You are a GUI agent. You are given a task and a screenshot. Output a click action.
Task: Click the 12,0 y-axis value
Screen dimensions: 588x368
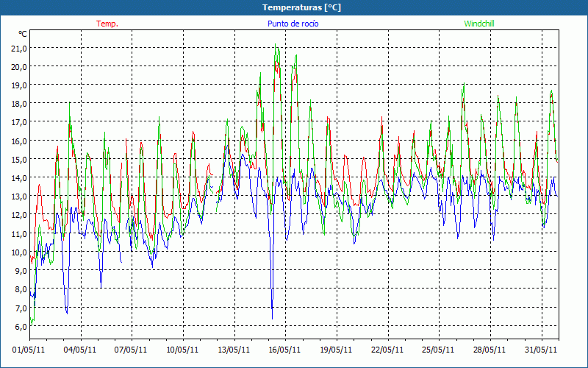click(19, 215)
